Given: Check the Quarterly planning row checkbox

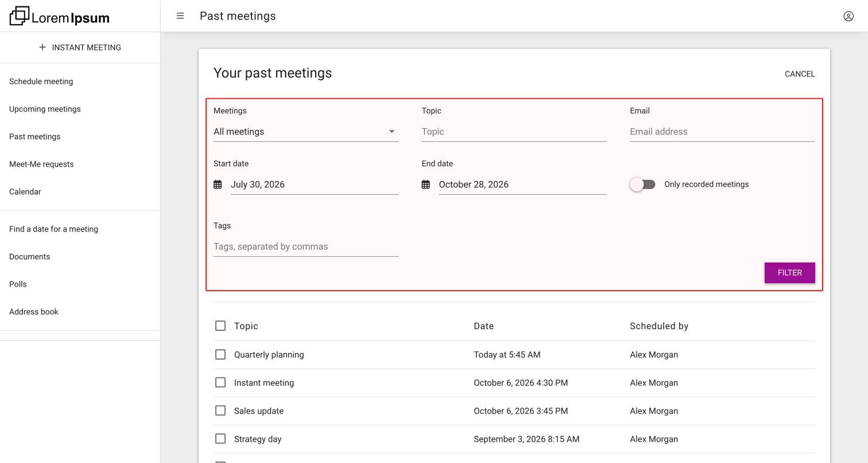Looking at the screenshot, I should pos(220,354).
